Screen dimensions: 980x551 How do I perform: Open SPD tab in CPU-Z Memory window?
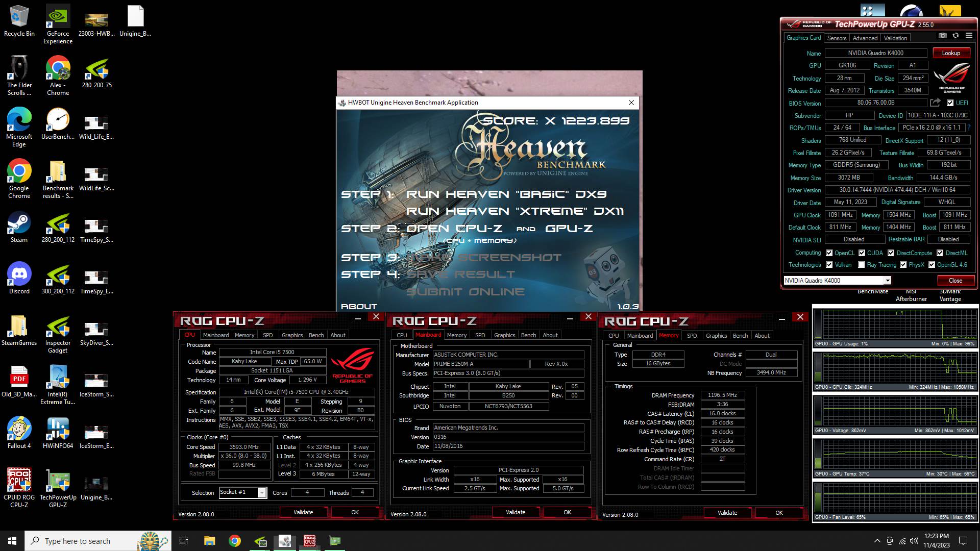click(x=692, y=336)
